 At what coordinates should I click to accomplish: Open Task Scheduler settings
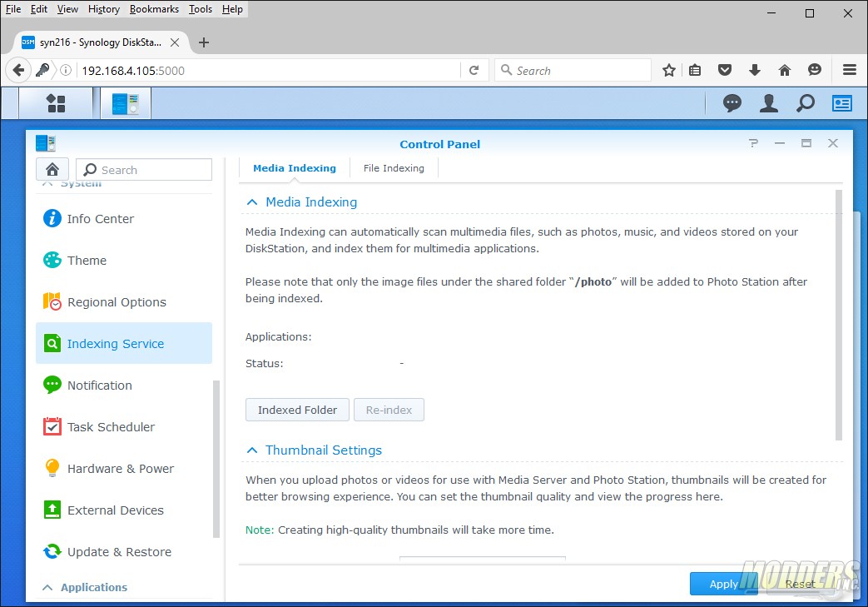click(125, 426)
